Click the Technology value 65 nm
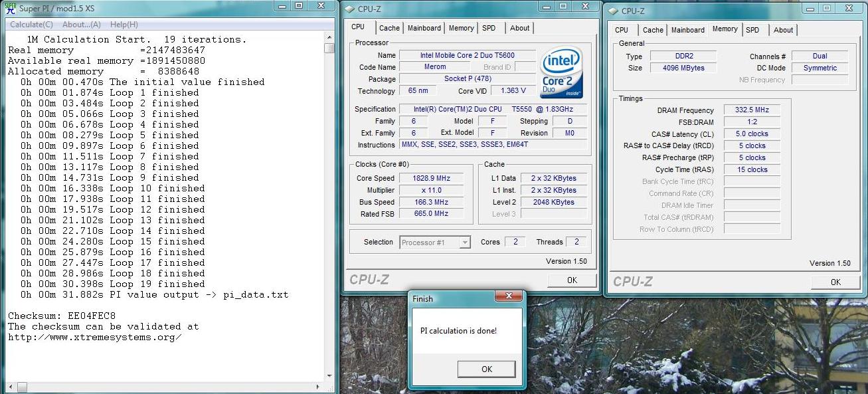Viewport: 868px width, 394px height. coord(418,91)
